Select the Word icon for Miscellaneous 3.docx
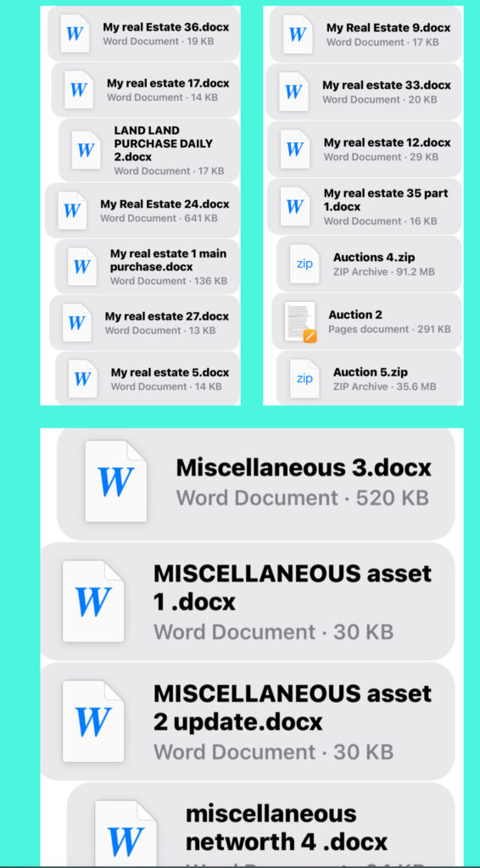Screen dimensions: 480x868 (115, 481)
